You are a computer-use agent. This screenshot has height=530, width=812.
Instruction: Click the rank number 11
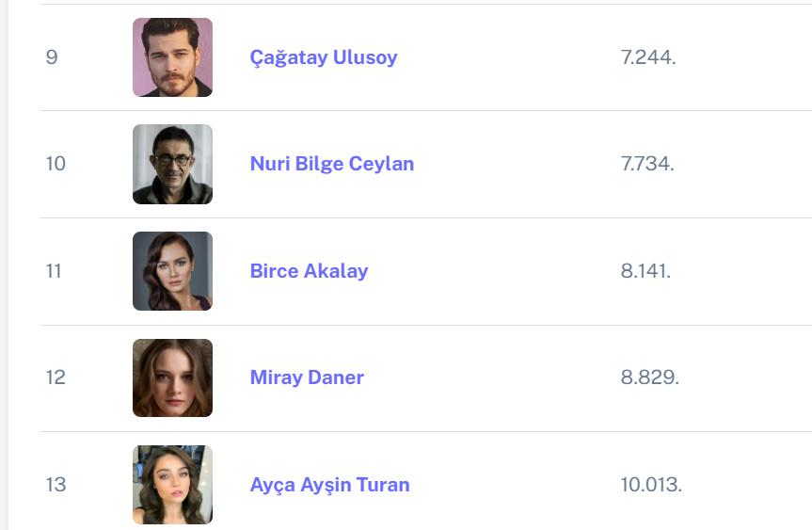click(x=54, y=271)
